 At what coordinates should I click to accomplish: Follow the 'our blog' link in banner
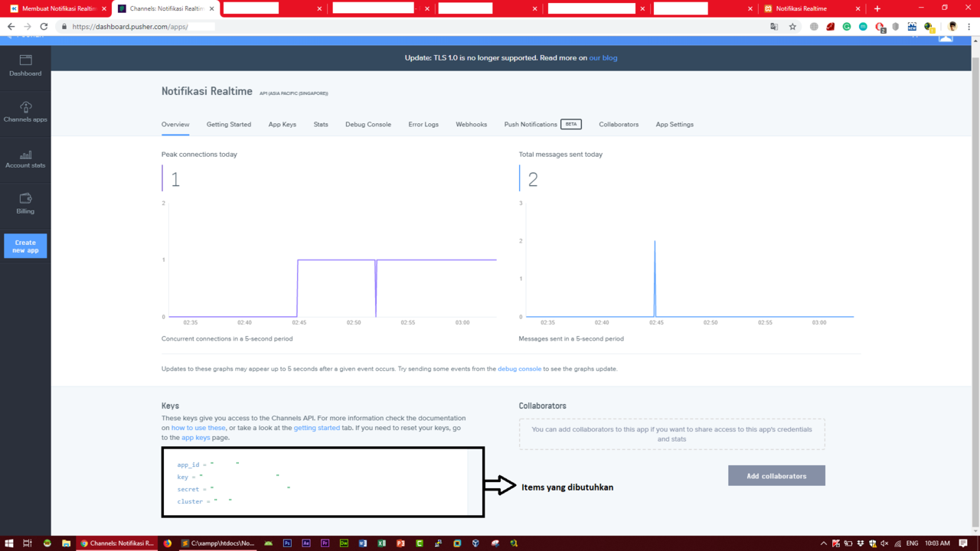click(x=603, y=57)
